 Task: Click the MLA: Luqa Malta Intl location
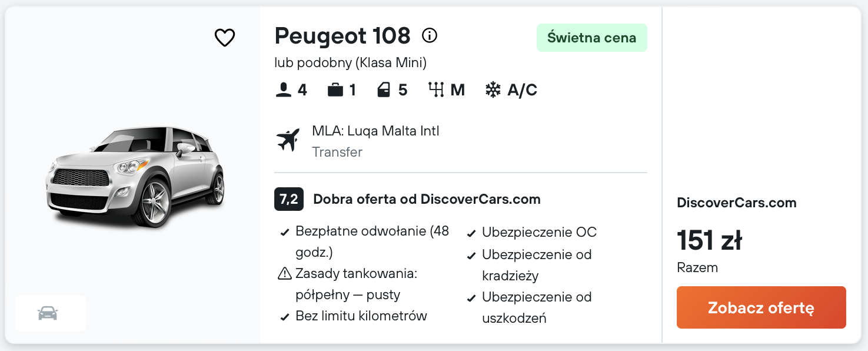pyautogui.click(x=375, y=131)
